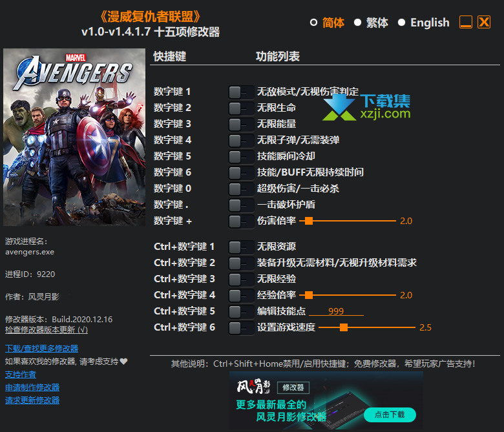
Task: Switch language to English
Action: click(x=401, y=23)
